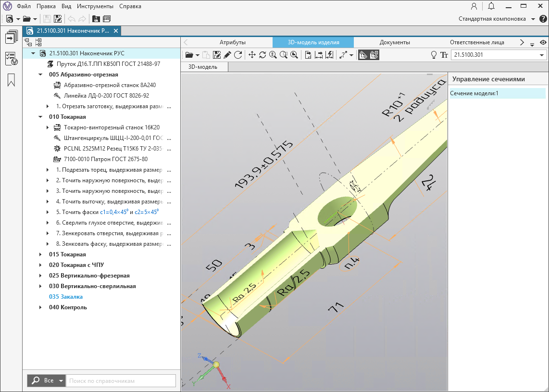Click the pencil edit icon in model toolbar
The image size is (549, 392).
227,55
